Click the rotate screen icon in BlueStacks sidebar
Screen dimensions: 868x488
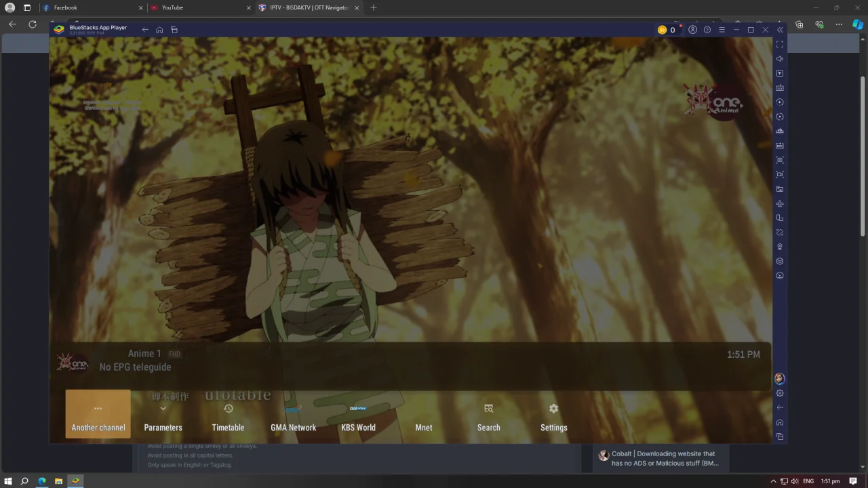780,218
